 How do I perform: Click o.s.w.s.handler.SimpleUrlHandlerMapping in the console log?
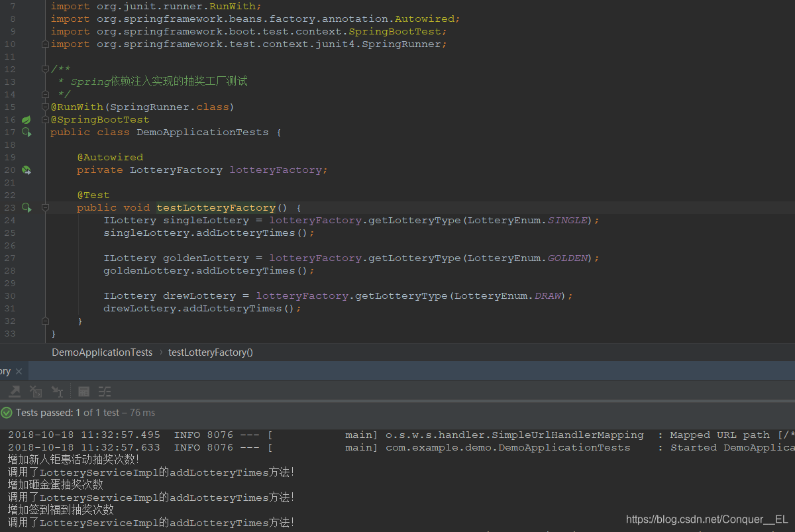click(515, 435)
